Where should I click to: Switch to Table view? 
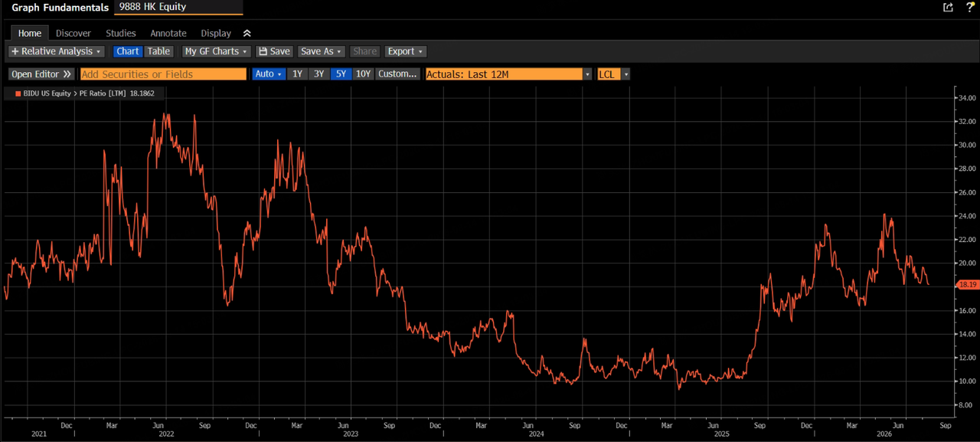tap(158, 51)
